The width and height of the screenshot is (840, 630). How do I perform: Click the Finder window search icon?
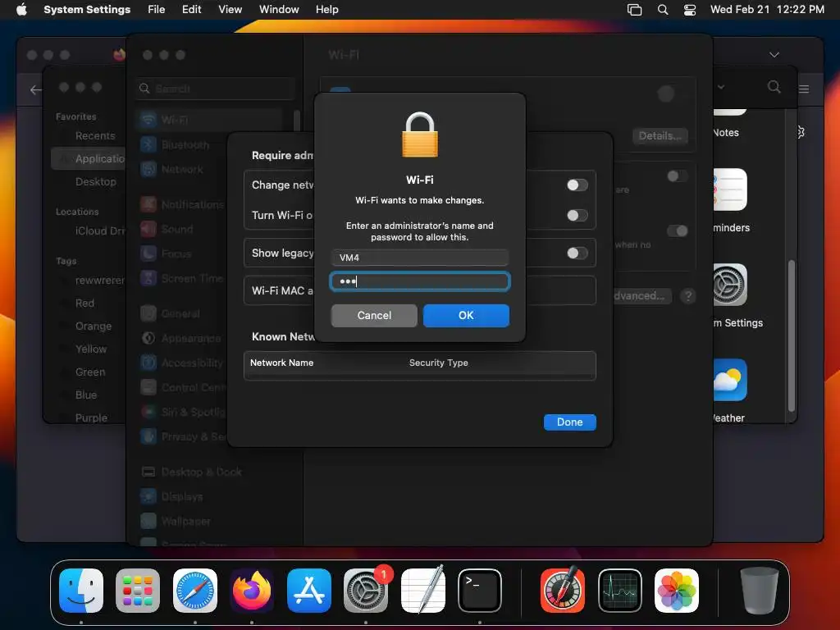pyautogui.click(x=774, y=87)
